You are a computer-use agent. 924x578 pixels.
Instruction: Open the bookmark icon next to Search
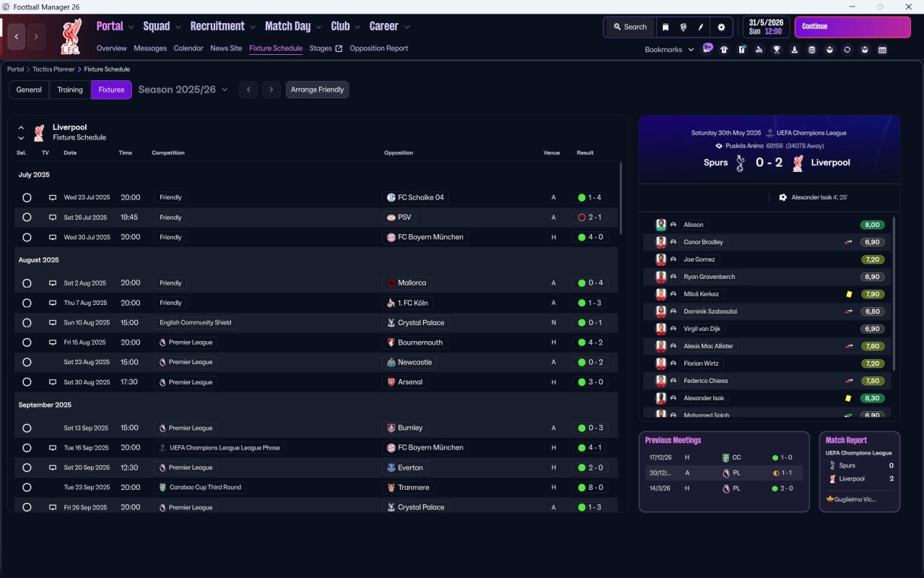pyautogui.click(x=666, y=27)
